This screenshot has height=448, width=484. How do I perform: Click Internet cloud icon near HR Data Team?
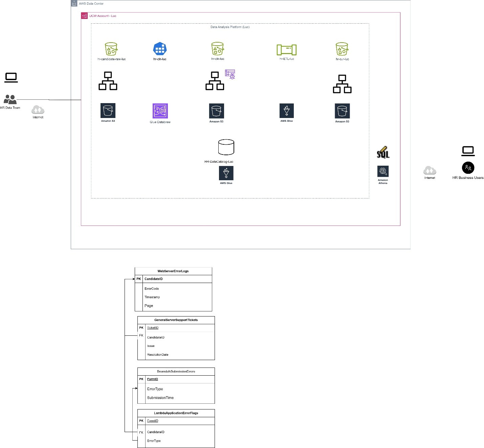pyautogui.click(x=38, y=110)
